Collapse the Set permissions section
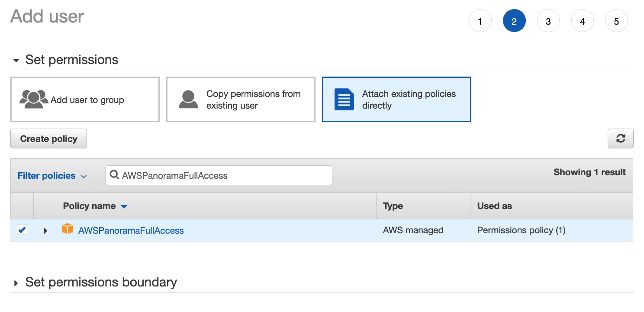 tap(16, 61)
